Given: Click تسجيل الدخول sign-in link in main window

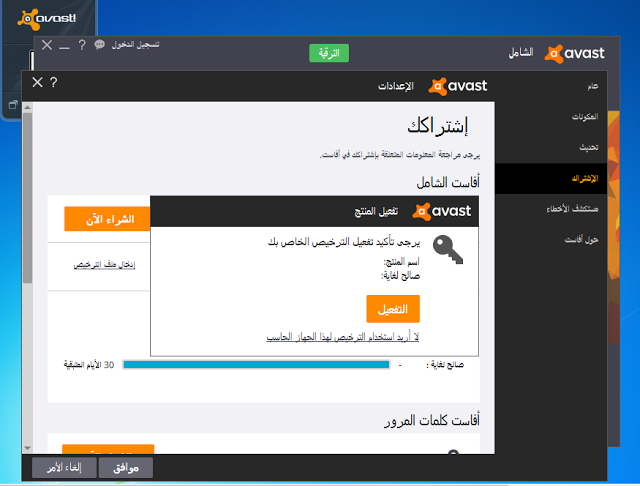Looking at the screenshot, I should (136, 44).
